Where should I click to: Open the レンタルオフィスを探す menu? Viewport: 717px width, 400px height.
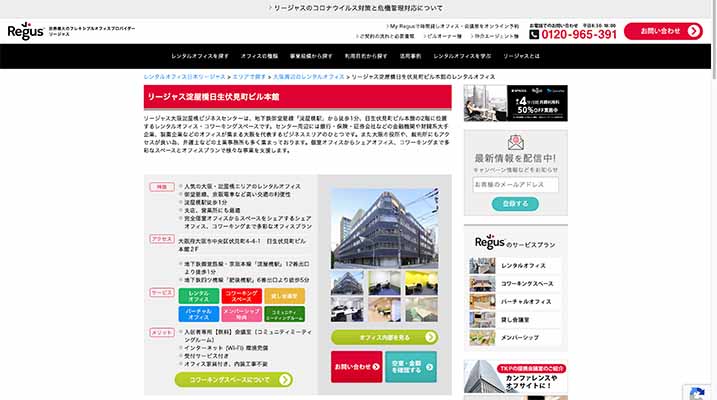(200, 56)
